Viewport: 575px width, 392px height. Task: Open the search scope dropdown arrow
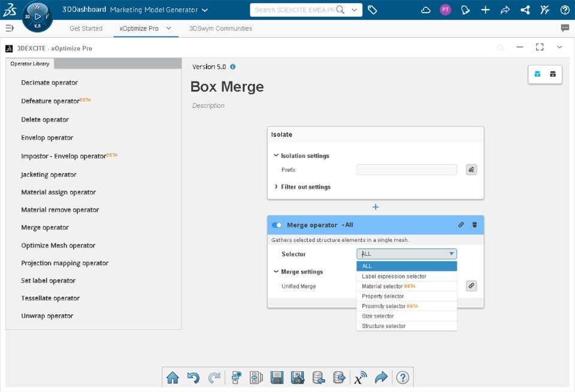pos(354,10)
